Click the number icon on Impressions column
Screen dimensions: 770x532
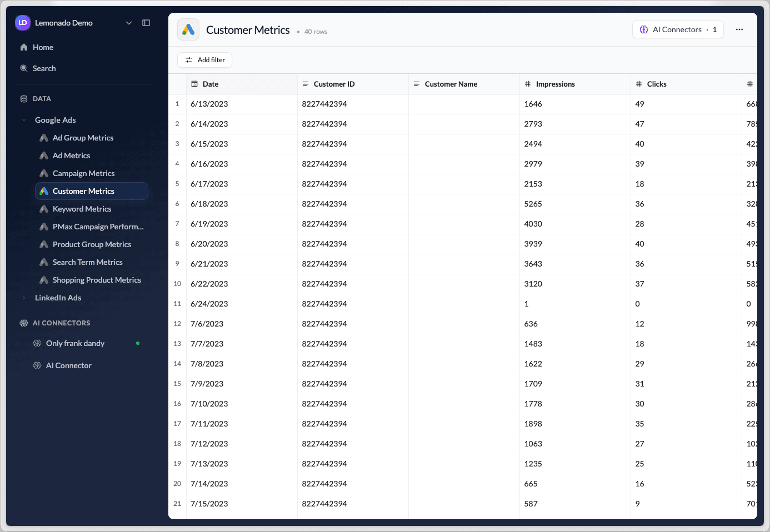(x=527, y=84)
